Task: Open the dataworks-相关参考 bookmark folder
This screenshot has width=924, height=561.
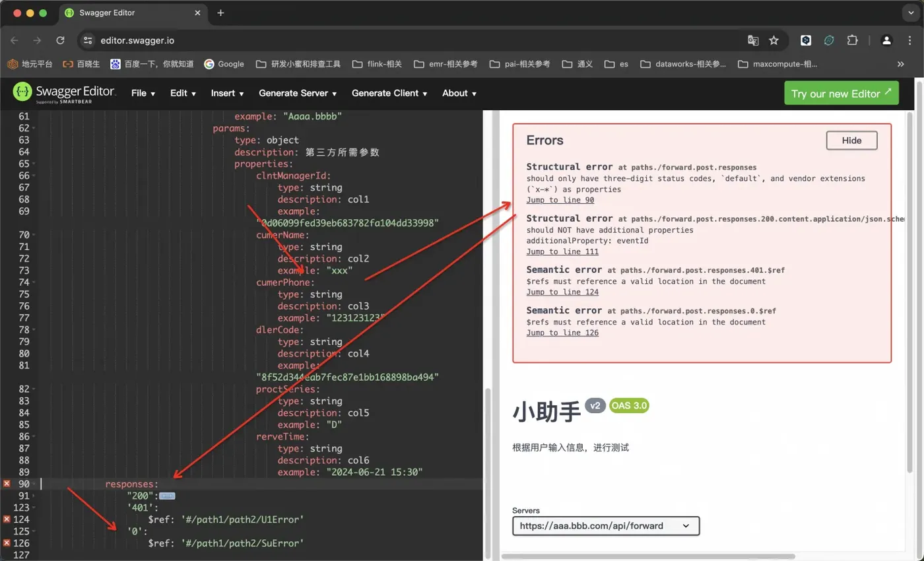Action: click(x=683, y=64)
